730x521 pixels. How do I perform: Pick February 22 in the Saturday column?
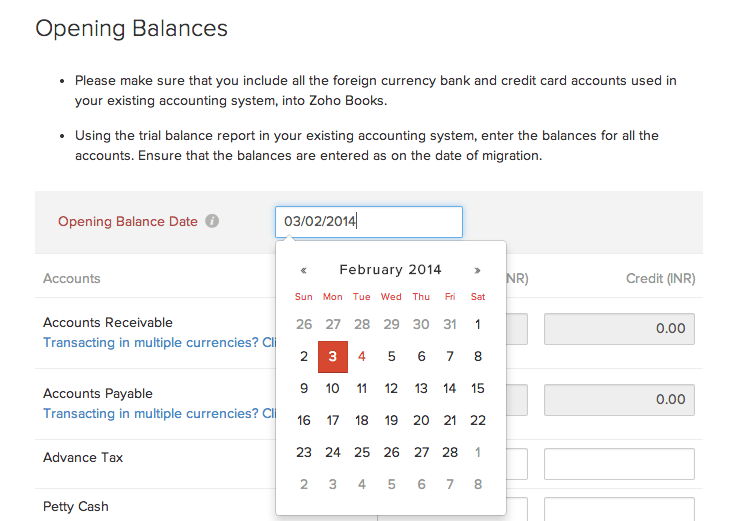478,420
